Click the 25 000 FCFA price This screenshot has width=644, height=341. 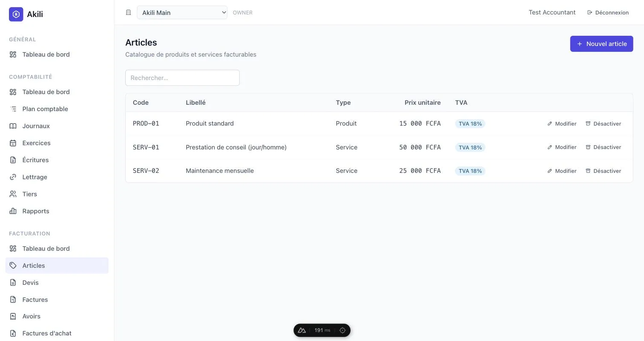[x=420, y=171]
